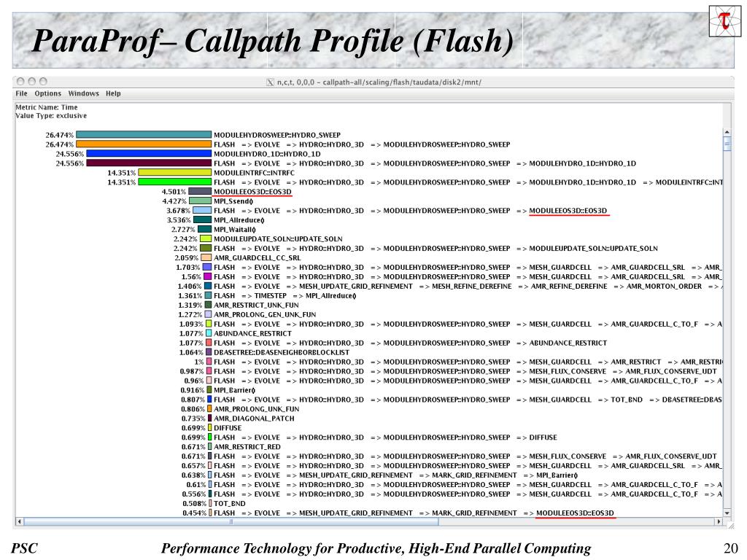Screen dimensions: 747x560
Task: Open the Help menu
Action: pyautogui.click(x=113, y=93)
